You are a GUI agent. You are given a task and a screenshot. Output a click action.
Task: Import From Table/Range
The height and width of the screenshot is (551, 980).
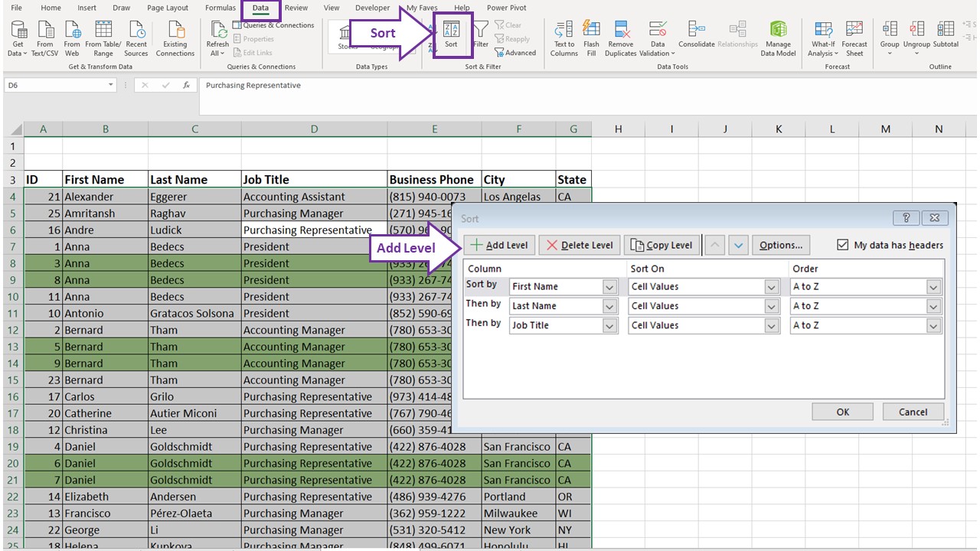tap(103, 38)
